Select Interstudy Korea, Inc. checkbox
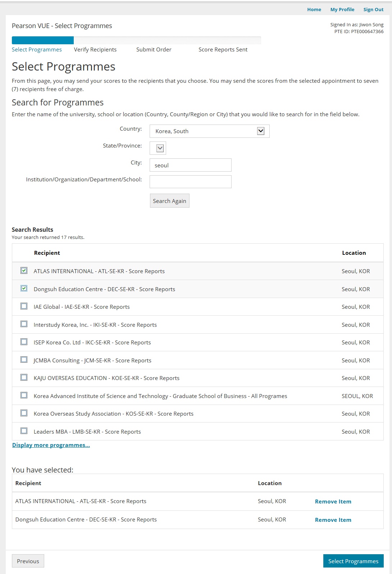The width and height of the screenshot is (392, 574). (x=24, y=324)
